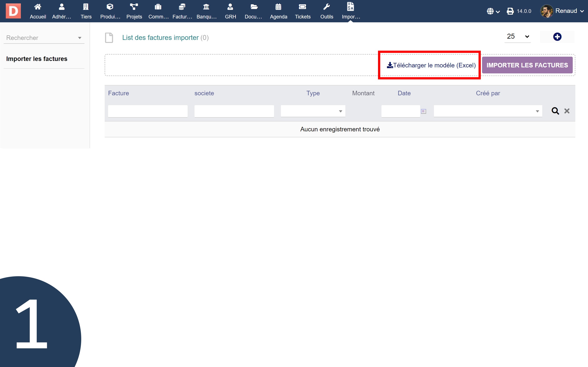Screen dimensions: 588x367
Task: Open the Rechercher dropdown in sidebar
Action: pyautogui.click(x=44, y=38)
